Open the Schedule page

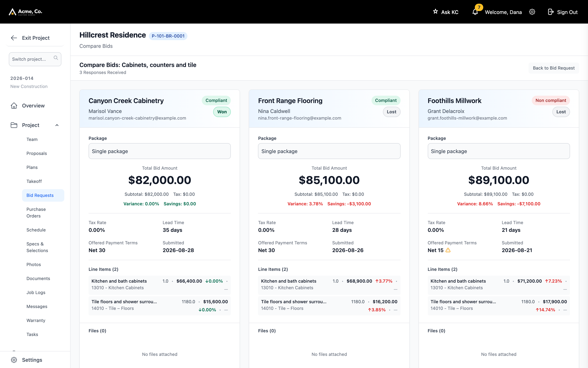pyautogui.click(x=36, y=230)
